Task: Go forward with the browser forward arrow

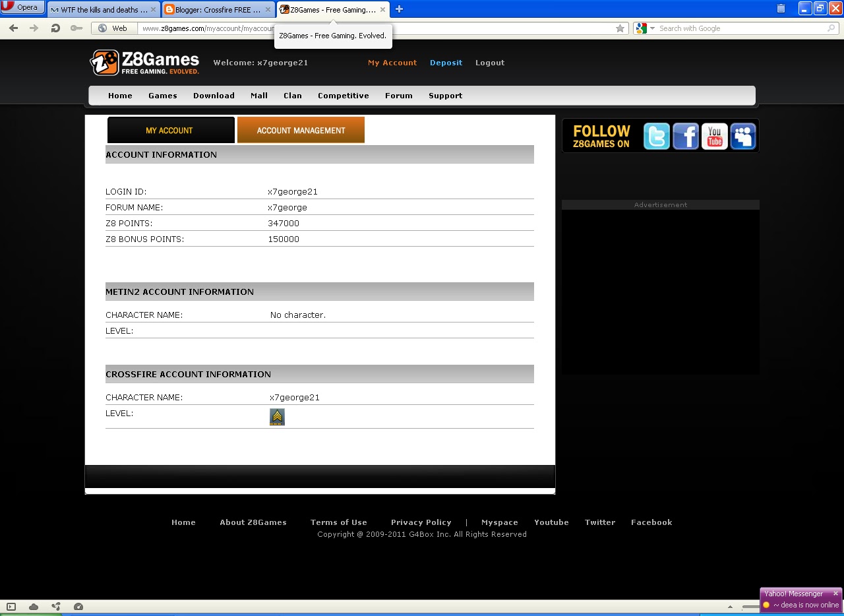Action: [x=34, y=28]
